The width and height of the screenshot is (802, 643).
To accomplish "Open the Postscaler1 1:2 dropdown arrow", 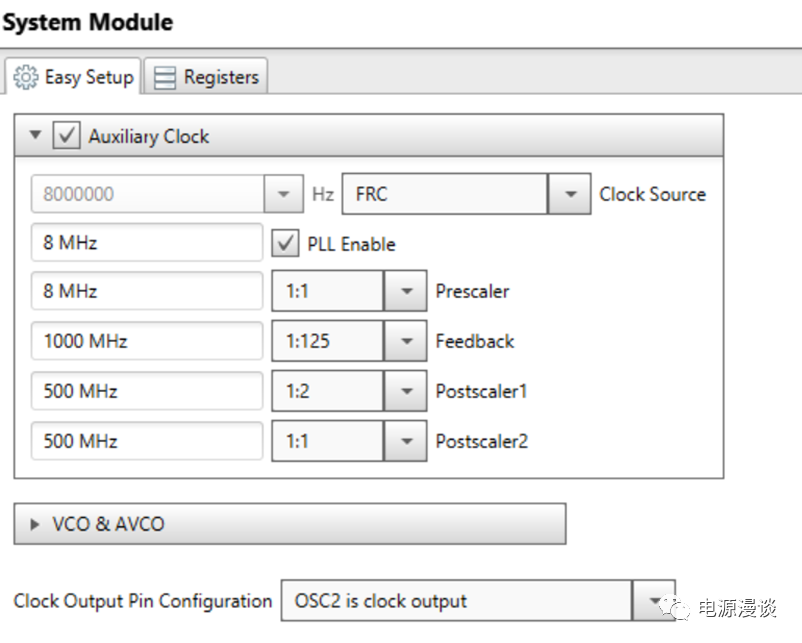I will (x=406, y=391).
